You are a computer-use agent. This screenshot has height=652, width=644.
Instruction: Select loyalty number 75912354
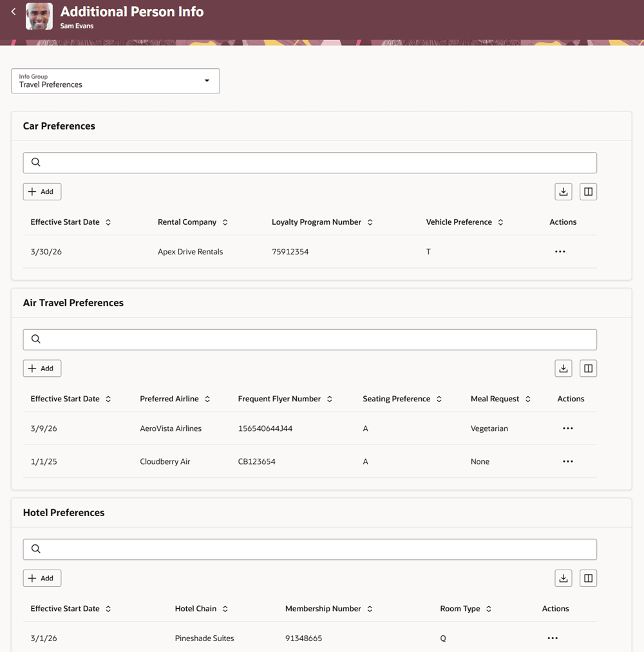(x=290, y=251)
